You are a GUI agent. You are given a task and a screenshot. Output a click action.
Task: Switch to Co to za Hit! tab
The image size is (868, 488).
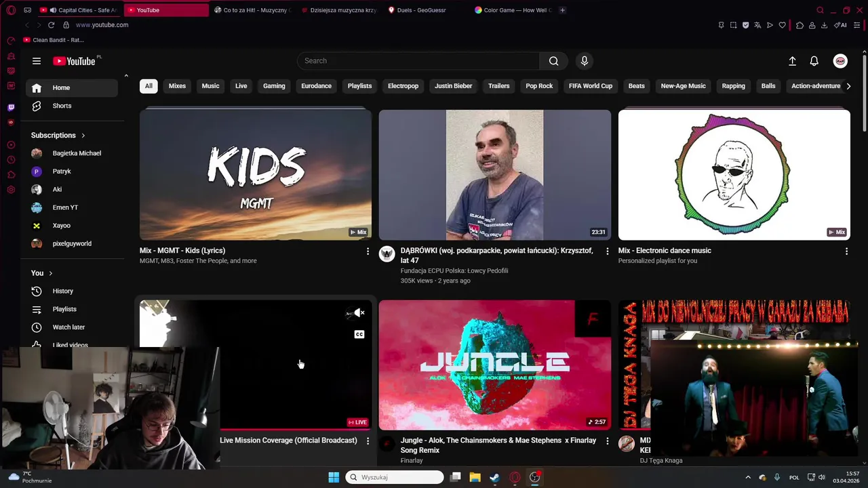click(x=251, y=10)
